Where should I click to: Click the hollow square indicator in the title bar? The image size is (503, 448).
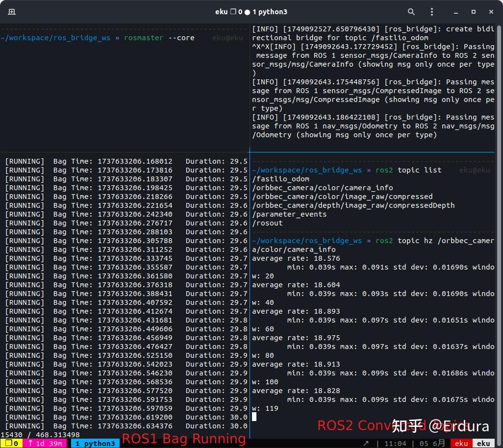tap(233, 11)
